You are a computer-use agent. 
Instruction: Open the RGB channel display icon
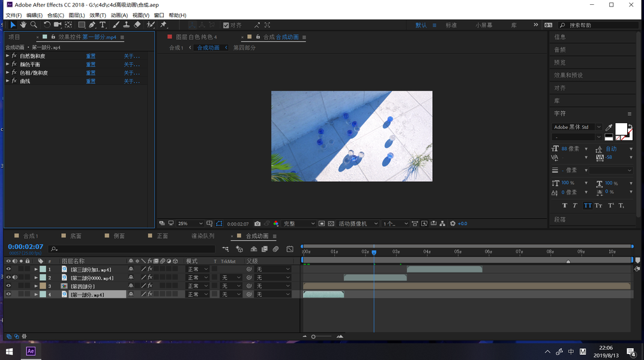coord(276,224)
